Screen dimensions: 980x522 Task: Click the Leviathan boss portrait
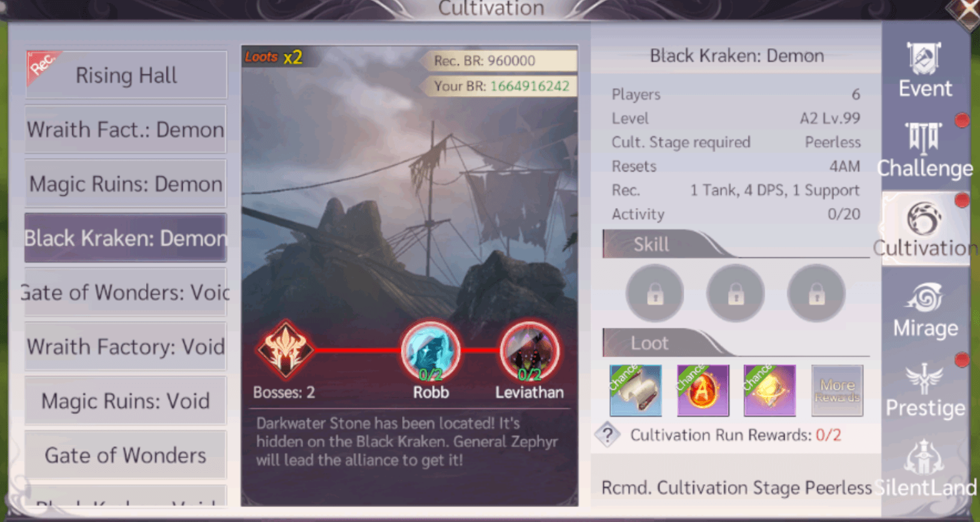click(529, 351)
